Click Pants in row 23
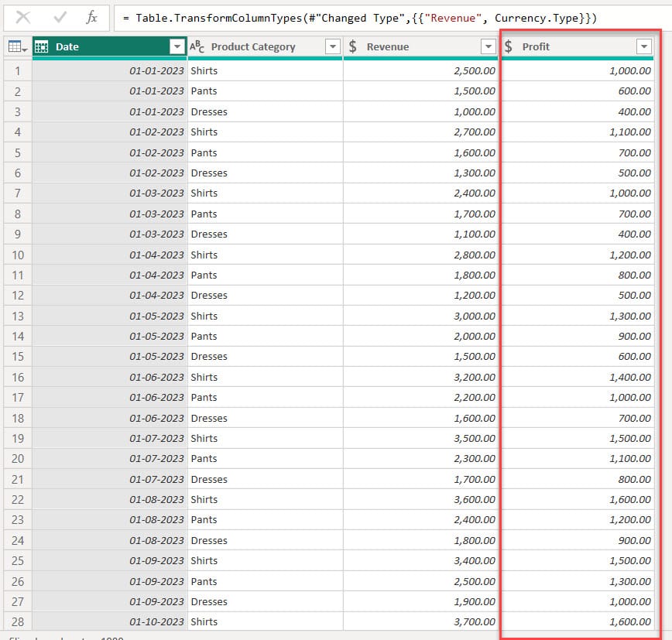 pos(204,519)
